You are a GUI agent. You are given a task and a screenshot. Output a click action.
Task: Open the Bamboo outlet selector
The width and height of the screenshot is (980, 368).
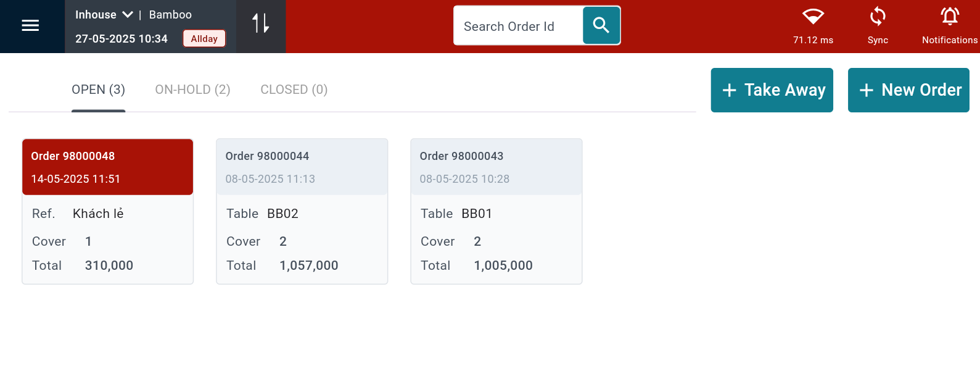(x=170, y=15)
